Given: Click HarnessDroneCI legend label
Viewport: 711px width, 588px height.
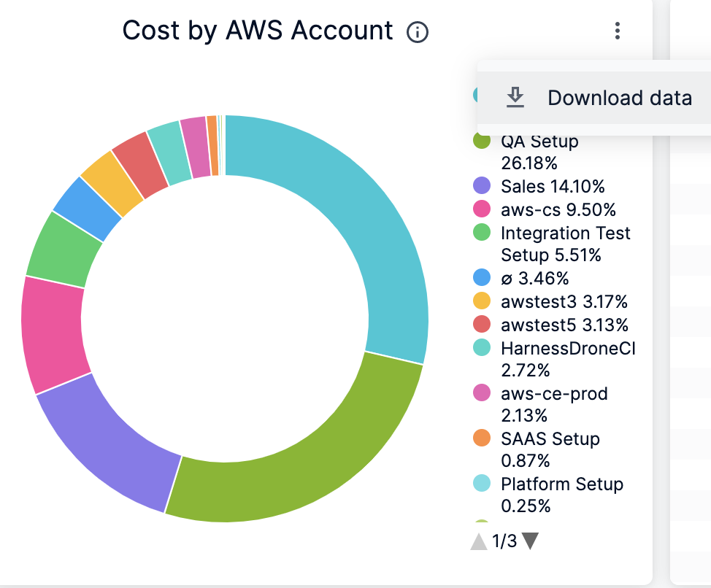Looking at the screenshot, I should 568,348.
